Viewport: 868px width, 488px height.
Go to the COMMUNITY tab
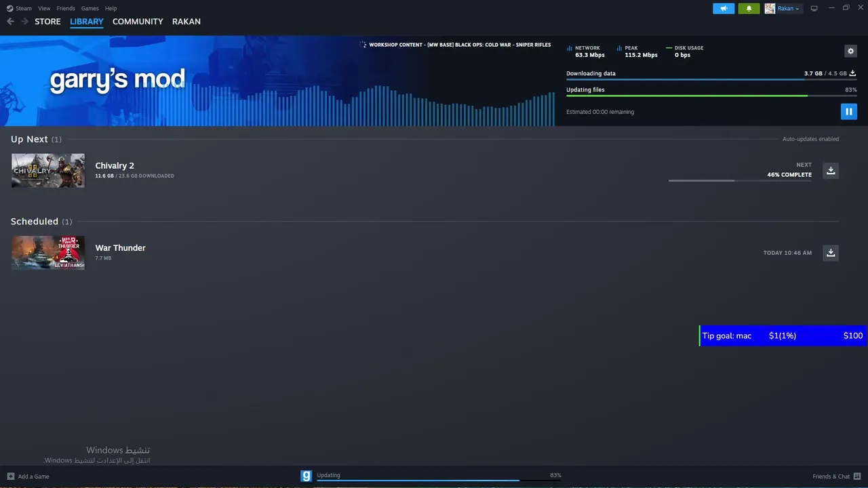tap(138, 22)
